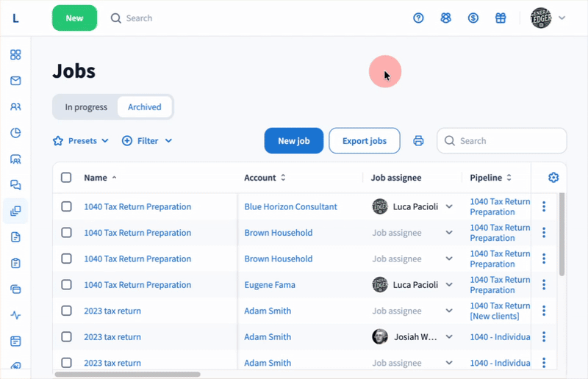The height and width of the screenshot is (379, 588).
Task: Select checkbox for Blue Horizon Consultant row
Action: (x=67, y=207)
